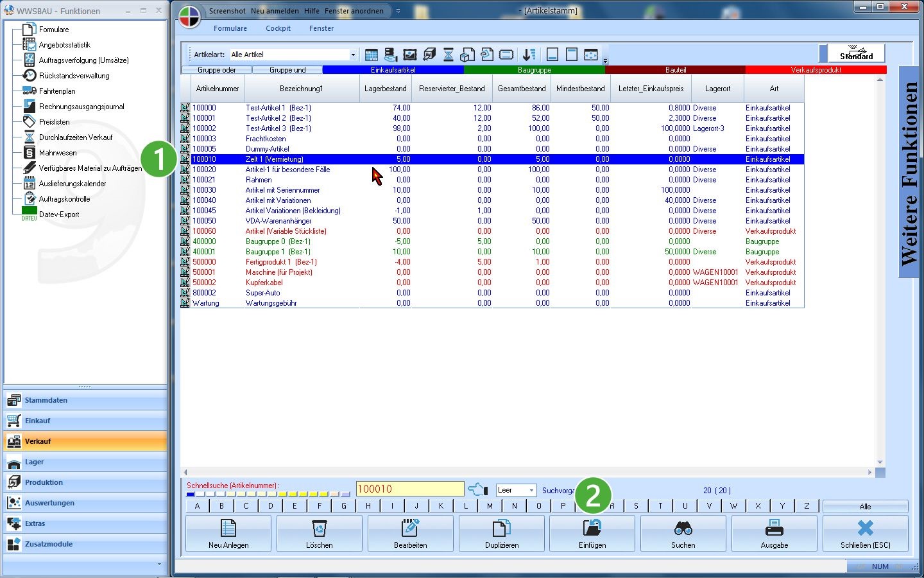Click the Duplizieren button
924x578 pixels.
502,534
